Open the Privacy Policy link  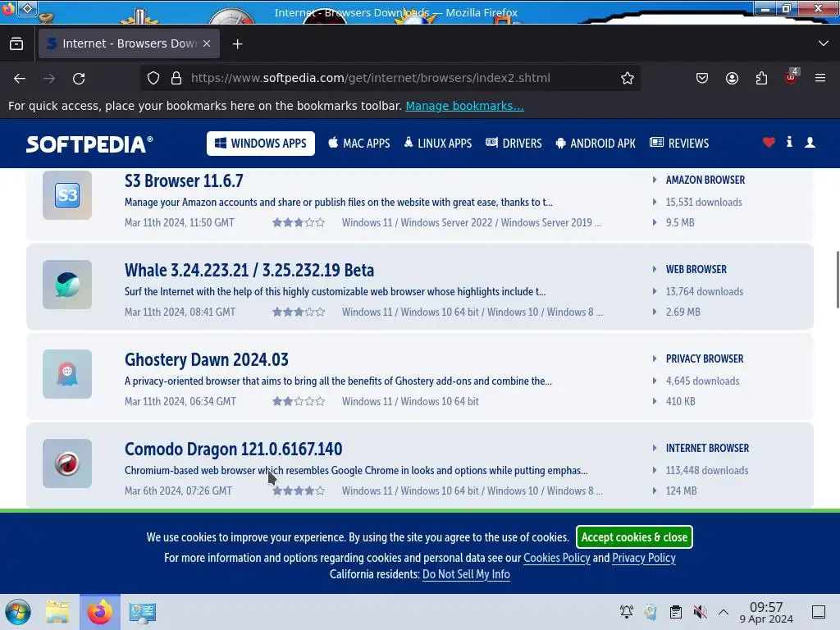coord(643,558)
